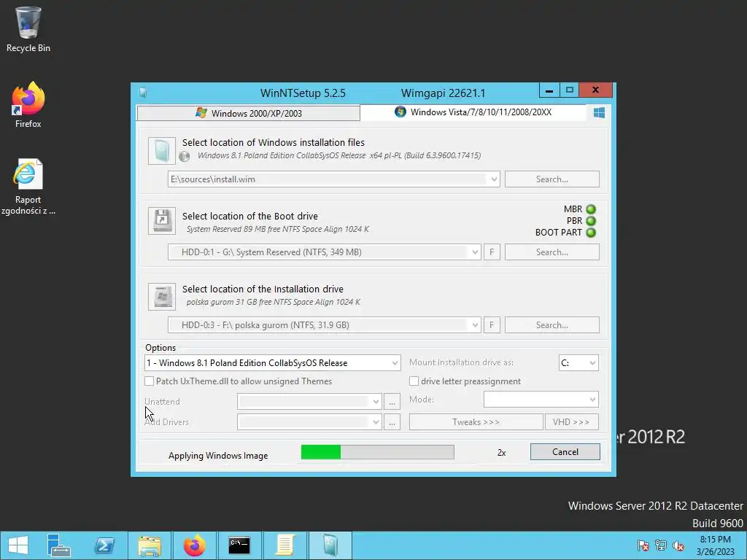Expand the Windows 8.1 edition selection dropdown

tap(395, 363)
